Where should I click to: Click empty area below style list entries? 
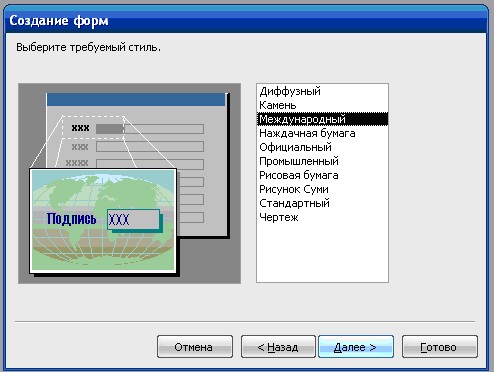point(322,253)
